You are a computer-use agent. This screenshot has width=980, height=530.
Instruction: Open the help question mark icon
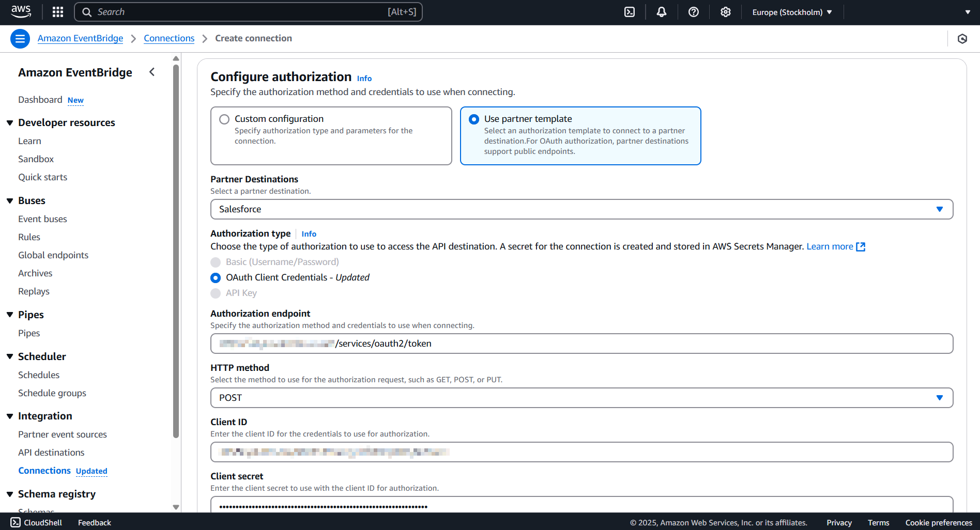point(694,12)
